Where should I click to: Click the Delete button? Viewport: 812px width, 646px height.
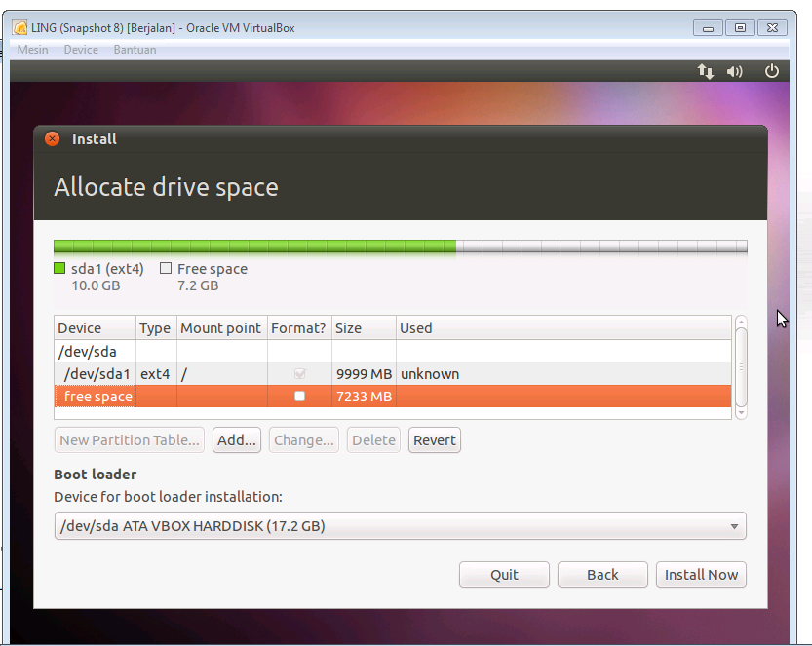pyautogui.click(x=373, y=440)
